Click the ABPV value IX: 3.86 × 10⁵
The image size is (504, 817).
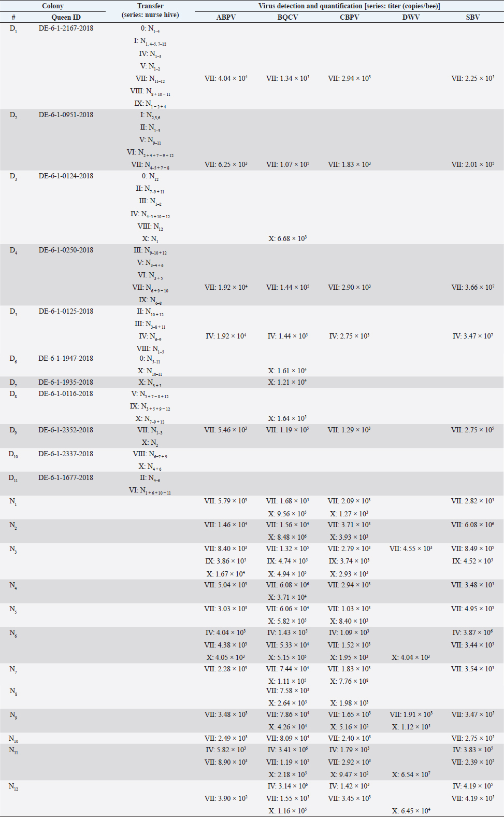(226, 561)
